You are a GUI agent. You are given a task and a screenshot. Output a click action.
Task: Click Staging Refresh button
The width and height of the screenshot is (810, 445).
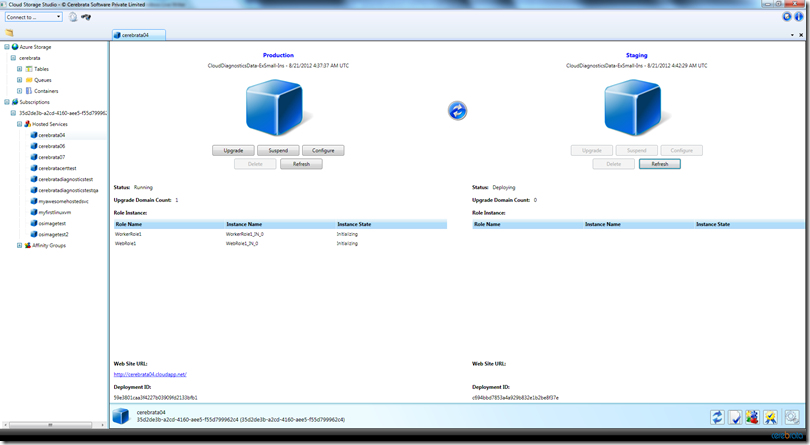pos(660,164)
